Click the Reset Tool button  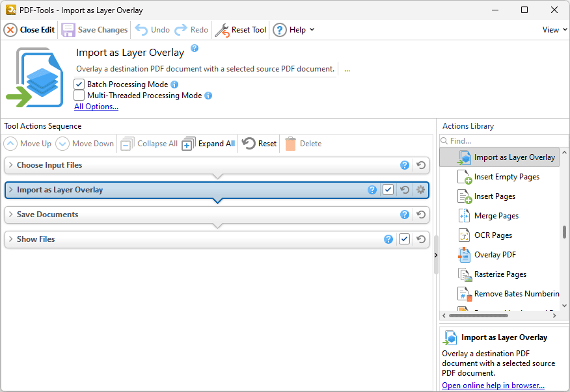point(241,30)
